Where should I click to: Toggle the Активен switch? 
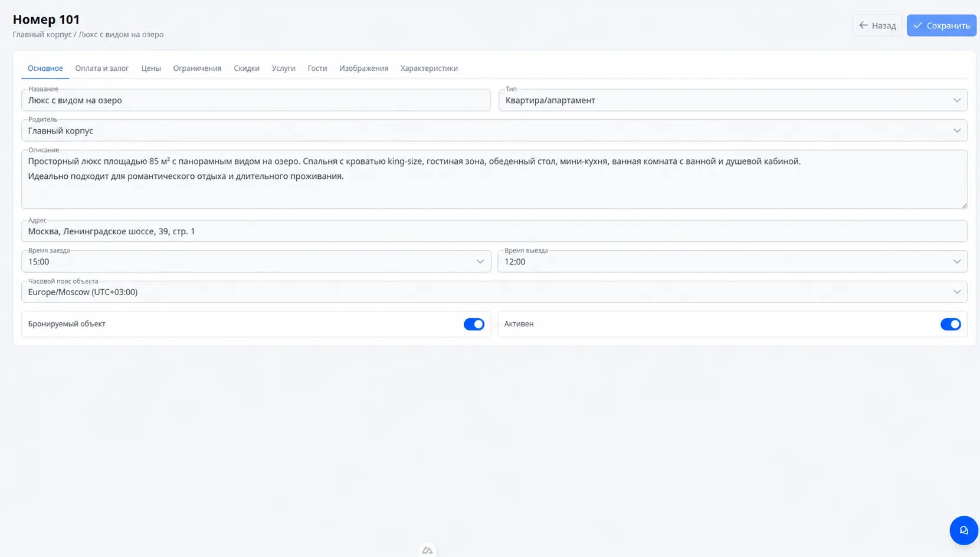pyautogui.click(x=950, y=324)
